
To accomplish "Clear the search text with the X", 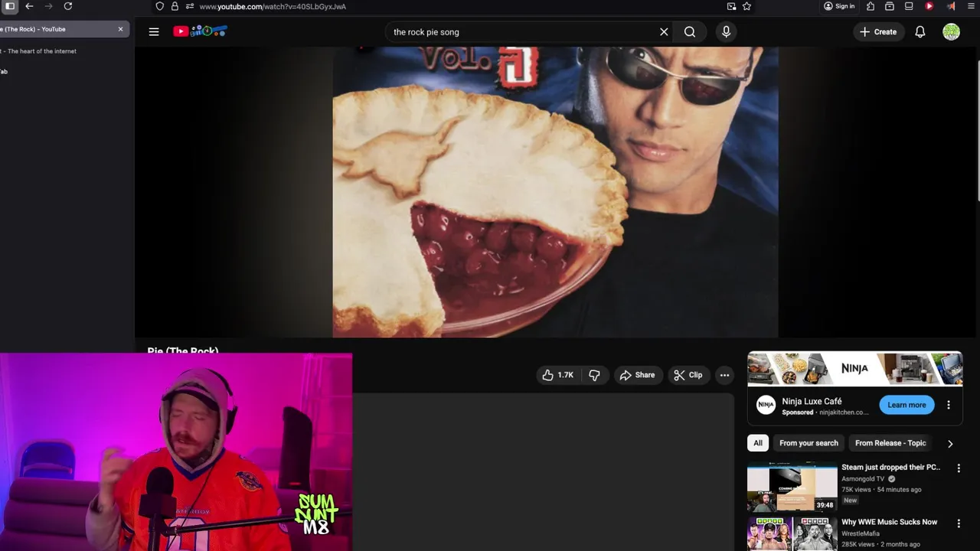I will [664, 32].
